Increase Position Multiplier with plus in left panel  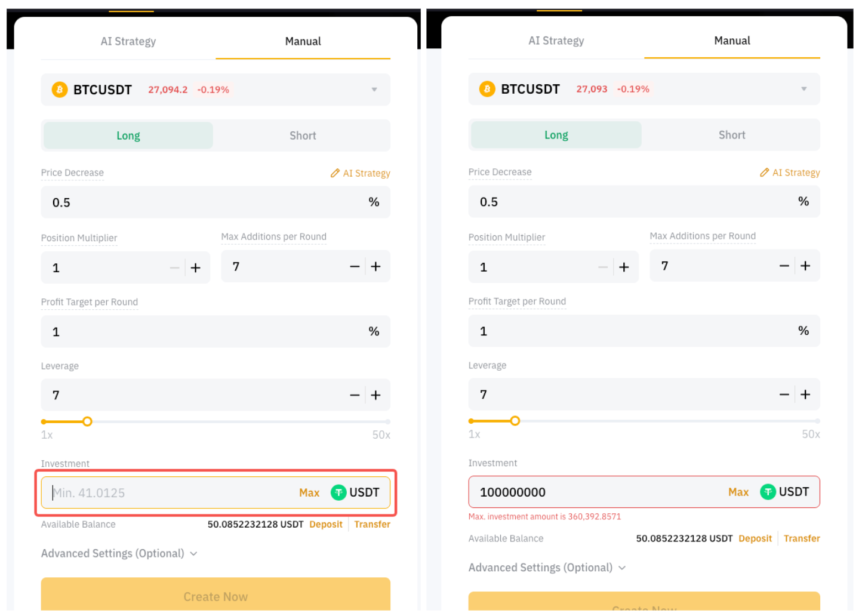tap(196, 268)
